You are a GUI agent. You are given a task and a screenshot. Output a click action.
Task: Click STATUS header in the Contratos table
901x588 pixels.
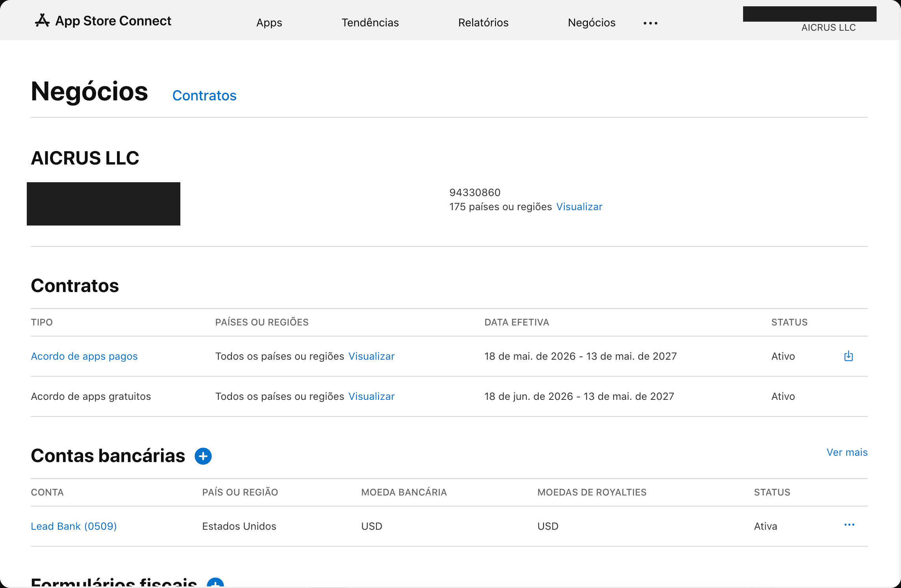click(x=790, y=322)
